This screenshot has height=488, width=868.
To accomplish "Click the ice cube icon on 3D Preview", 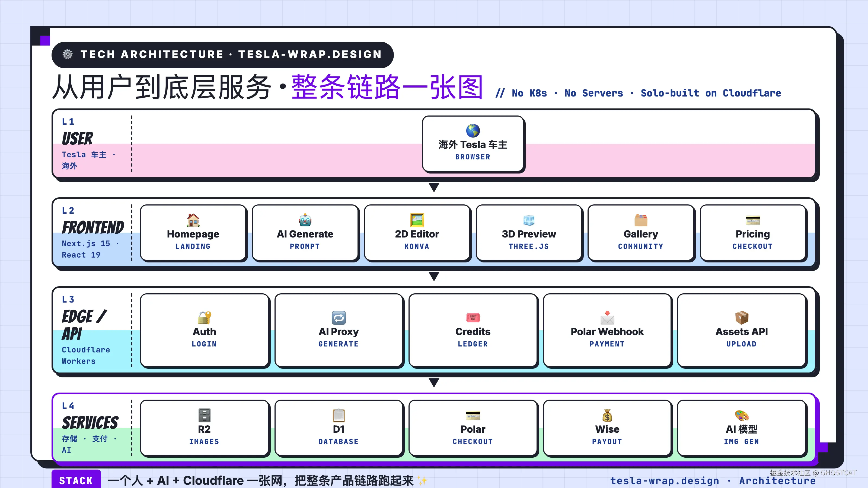I will [x=529, y=220].
